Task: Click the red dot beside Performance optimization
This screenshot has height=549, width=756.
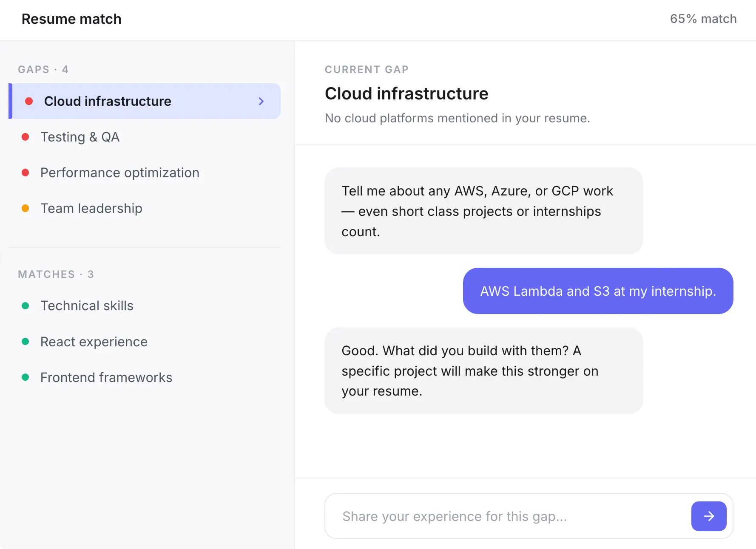Action: click(25, 173)
